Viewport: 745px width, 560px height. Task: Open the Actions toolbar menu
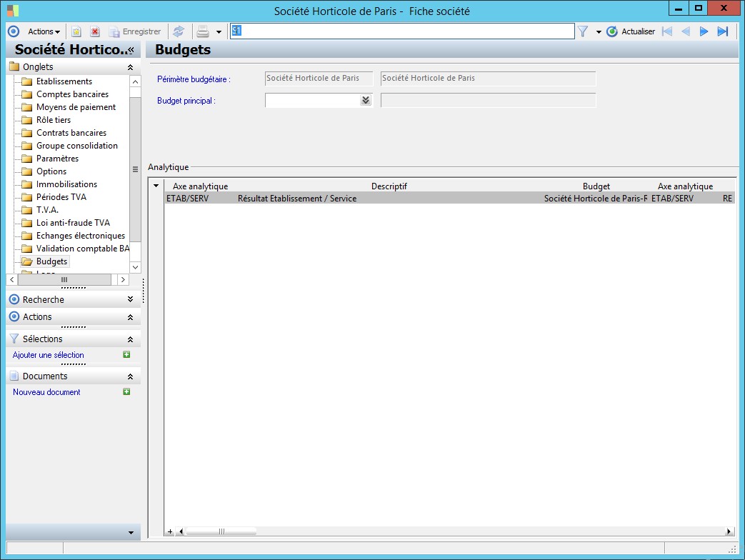44,31
